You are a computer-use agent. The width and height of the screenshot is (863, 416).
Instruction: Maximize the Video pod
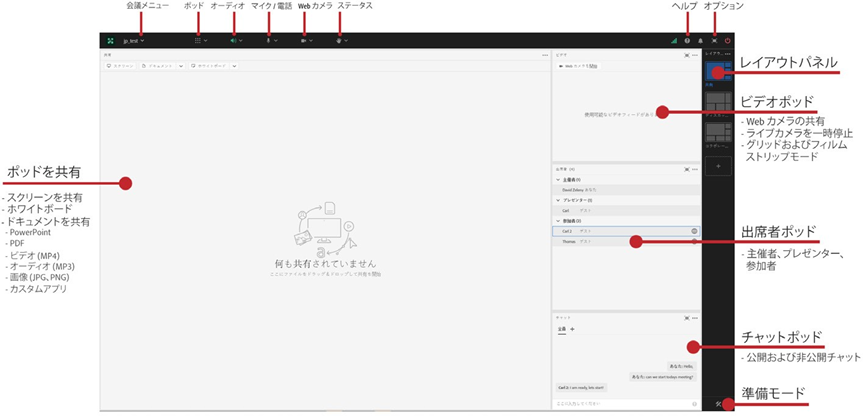687,55
